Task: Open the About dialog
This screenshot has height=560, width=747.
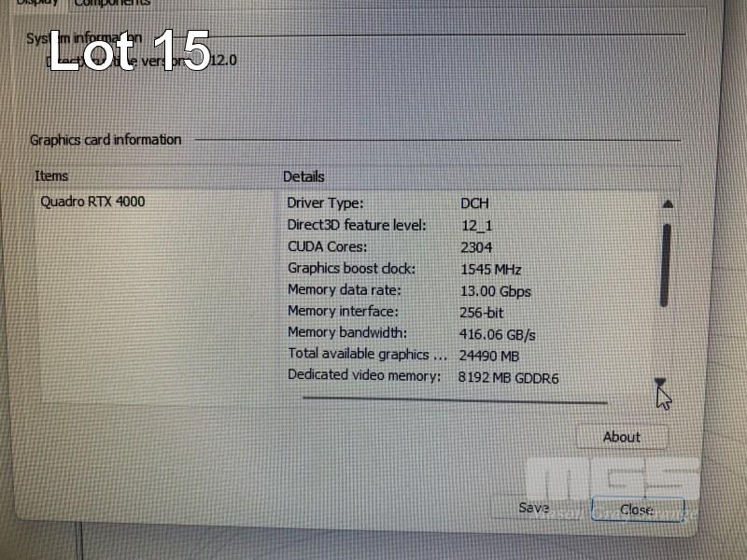Action: 621,437
